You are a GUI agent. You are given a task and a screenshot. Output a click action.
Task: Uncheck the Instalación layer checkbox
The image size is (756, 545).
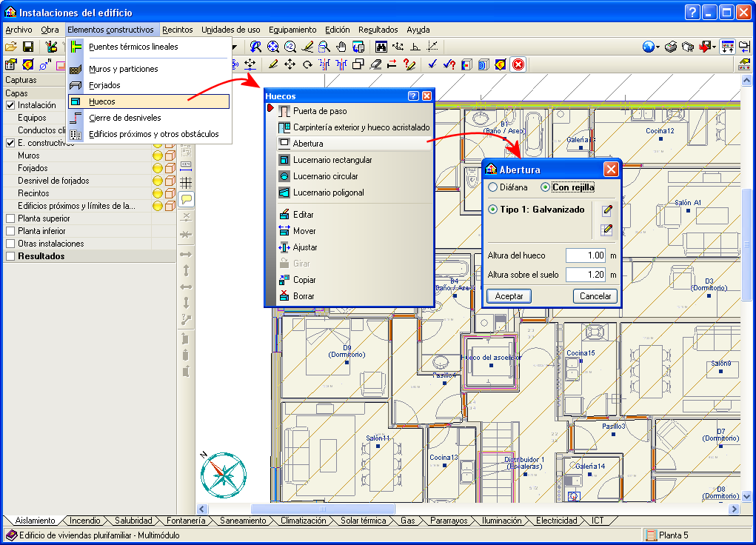point(10,105)
